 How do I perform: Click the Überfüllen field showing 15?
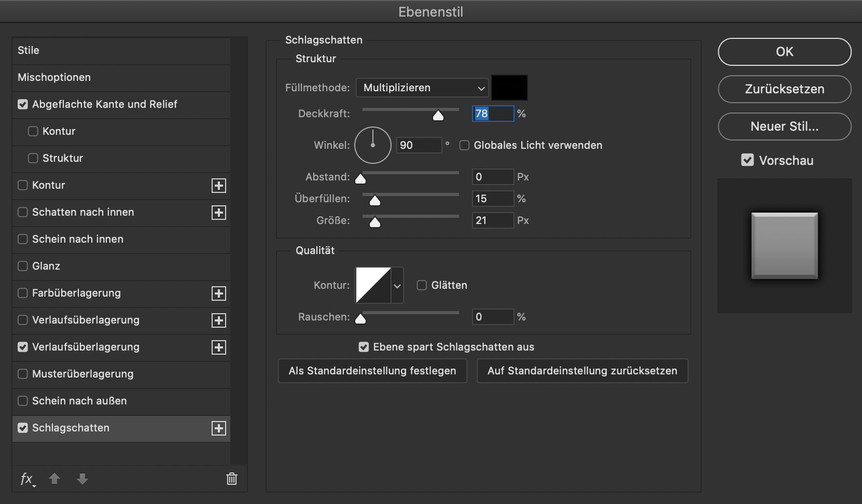[x=493, y=199]
